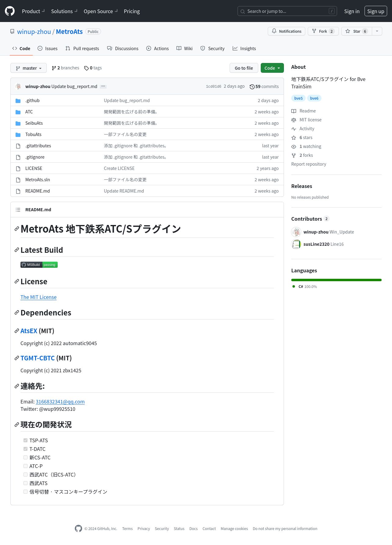392x545 pixels.
Task: Click the email address 3166832341@qq.com
Action: coord(60,402)
